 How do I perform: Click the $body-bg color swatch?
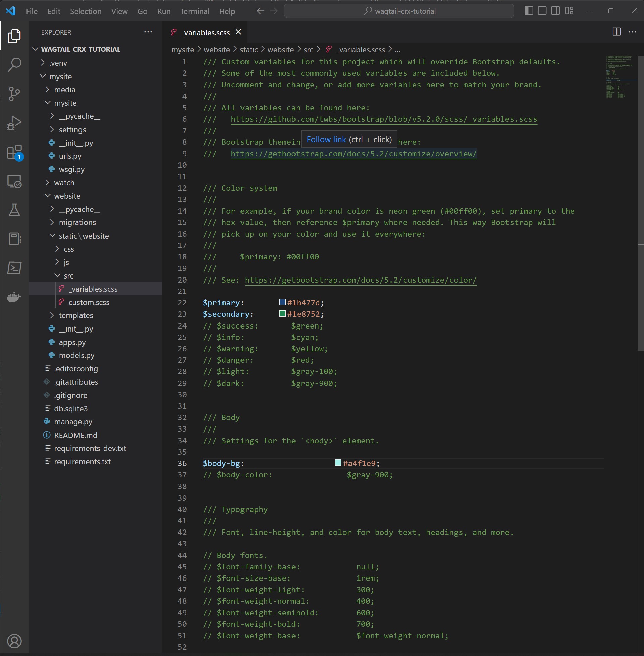tap(337, 463)
